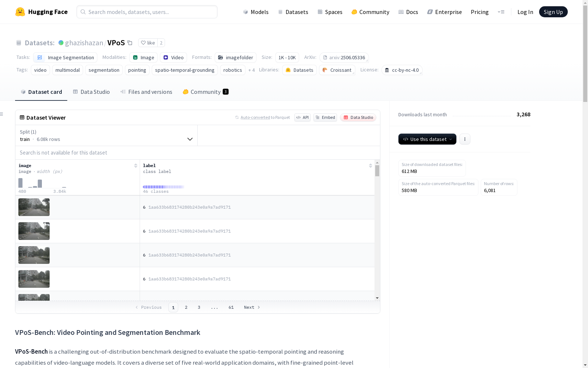
Task: Click the image width histogram
Action: [42, 183]
